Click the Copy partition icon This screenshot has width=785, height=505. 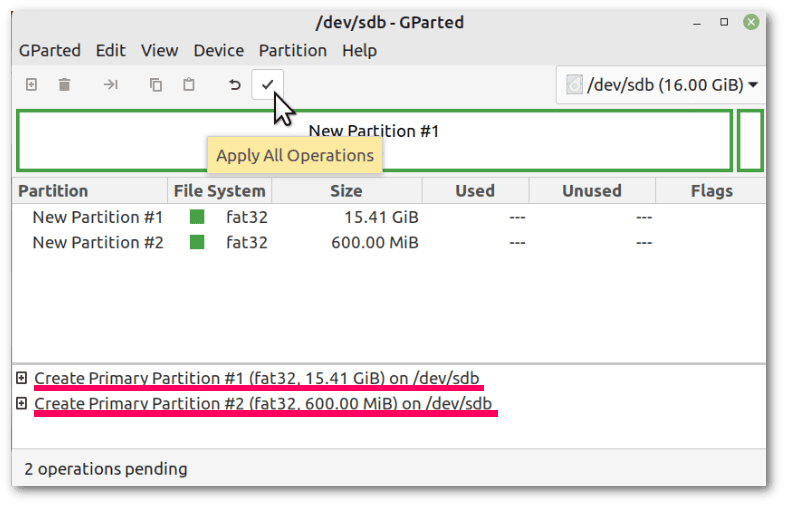coord(156,85)
